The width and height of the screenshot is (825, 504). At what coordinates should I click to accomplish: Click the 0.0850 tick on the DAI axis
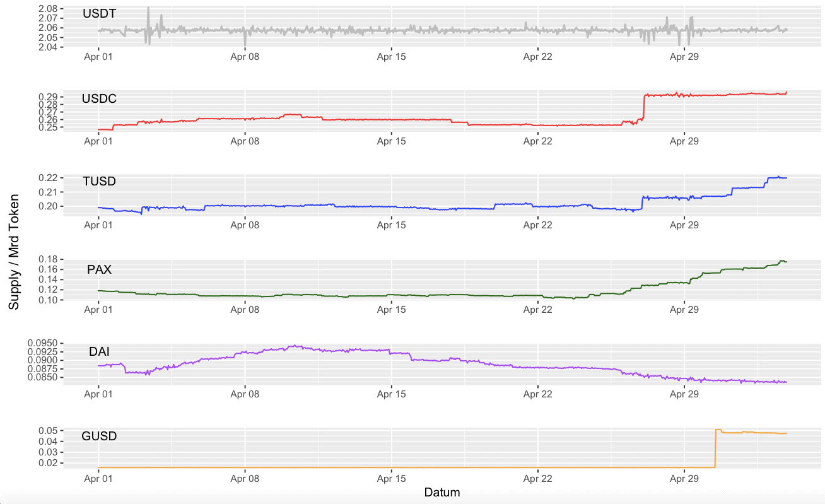pos(43,377)
